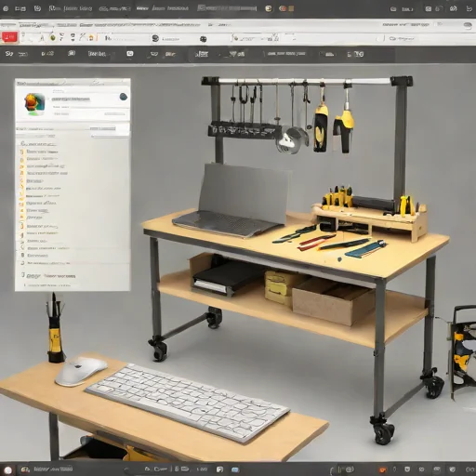Click the highlighted text field beside the colorful thumbnail
This screenshot has width=476, height=476.
pos(71,99)
